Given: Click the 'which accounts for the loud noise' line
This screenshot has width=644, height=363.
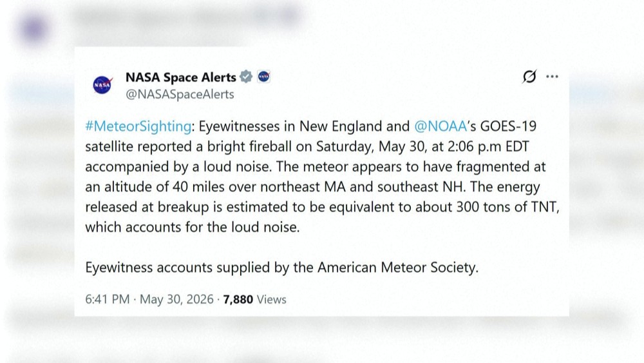Looking at the screenshot, I should pyautogui.click(x=192, y=228).
